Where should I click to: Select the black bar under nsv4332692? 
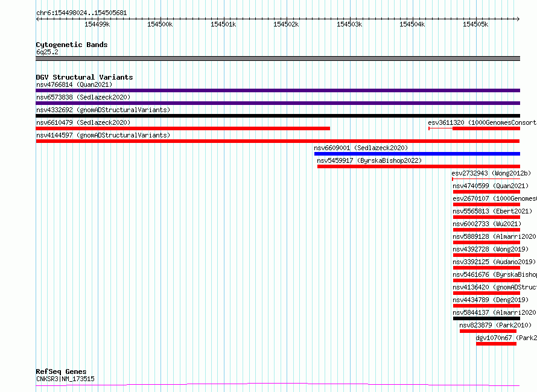278,116
